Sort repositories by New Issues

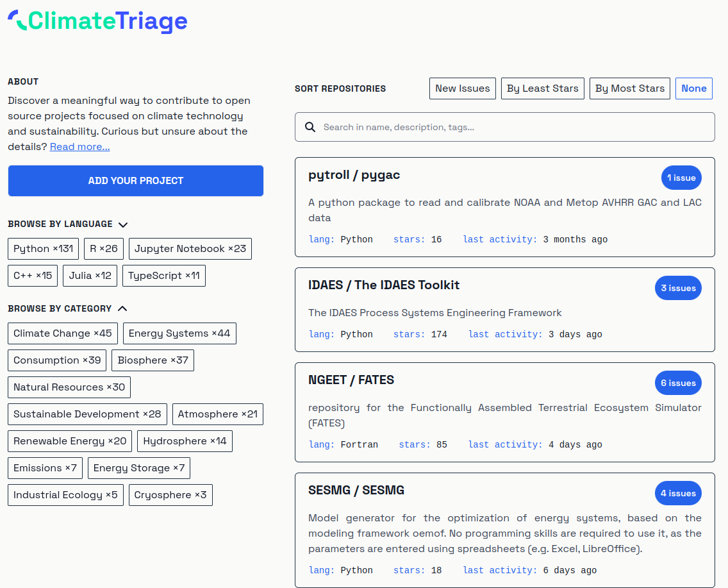coord(462,88)
